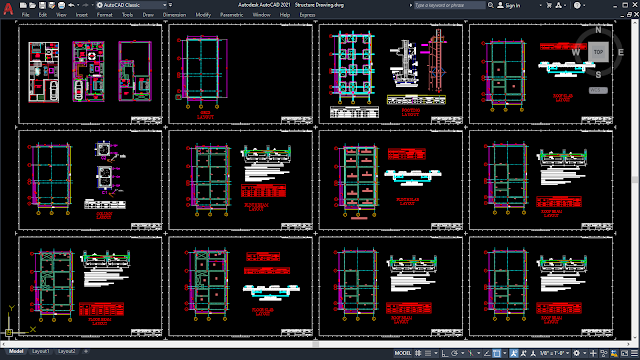
Task: Click the S compass direction on ViewCube
Action: [598, 75]
